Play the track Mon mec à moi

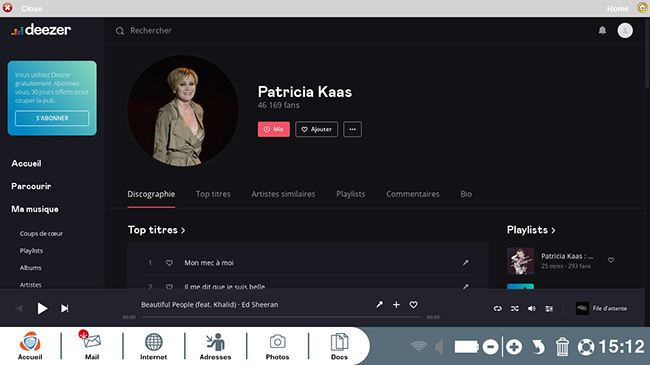tap(209, 263)
